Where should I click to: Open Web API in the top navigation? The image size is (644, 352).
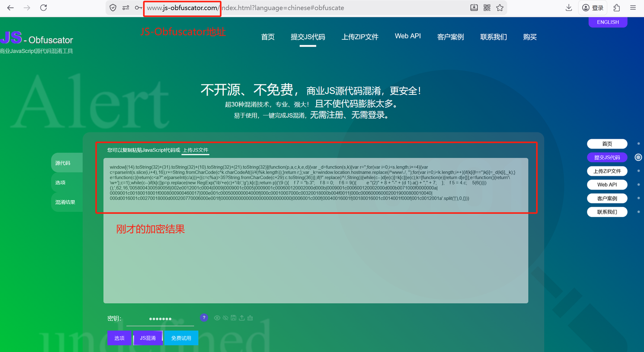(x=408, y=36)
